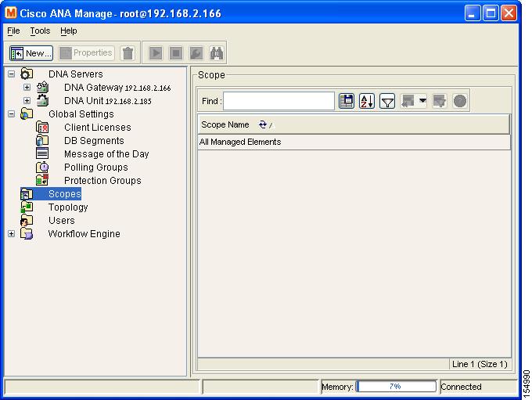Click the Client Licenses certificate icon
Viewport: 532px width, 400px height.
(x=42, y=127)
